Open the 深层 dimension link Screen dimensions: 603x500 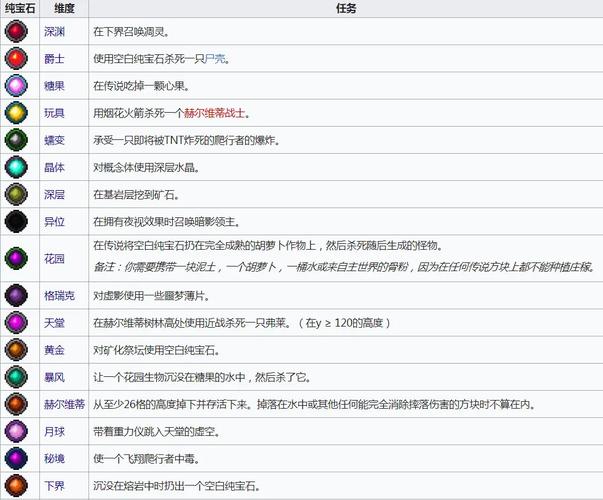click(55, 194)
